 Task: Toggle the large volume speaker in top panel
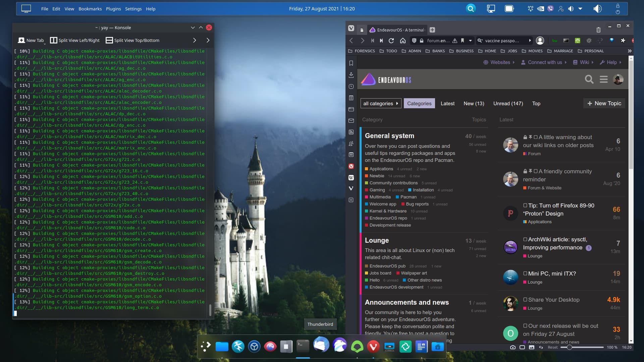(x=597, y=9)
